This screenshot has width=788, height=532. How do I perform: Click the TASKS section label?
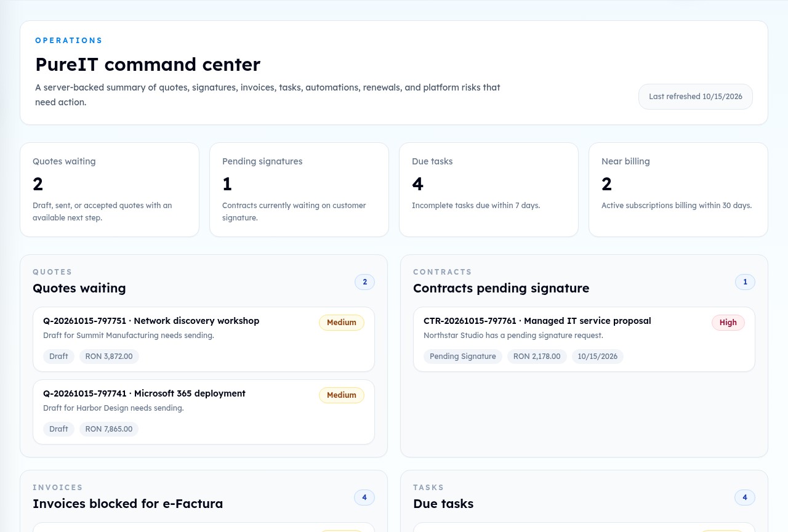(428, 488)
